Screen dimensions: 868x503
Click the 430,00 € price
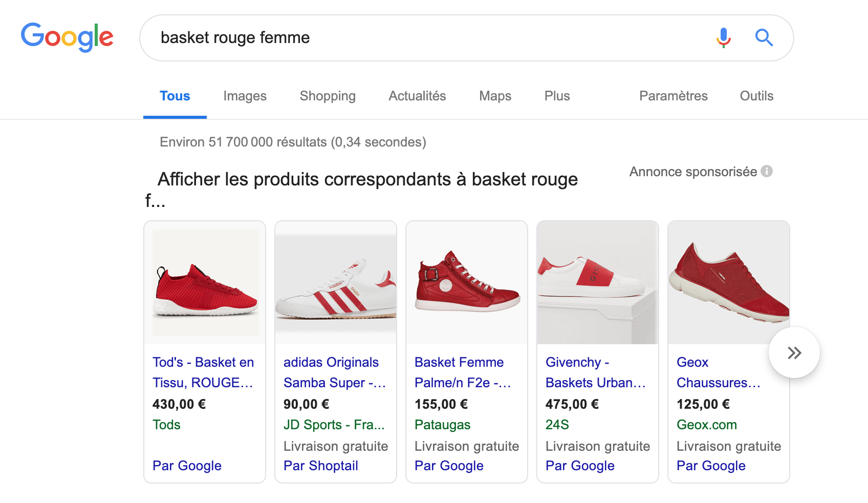coord(179,404)
